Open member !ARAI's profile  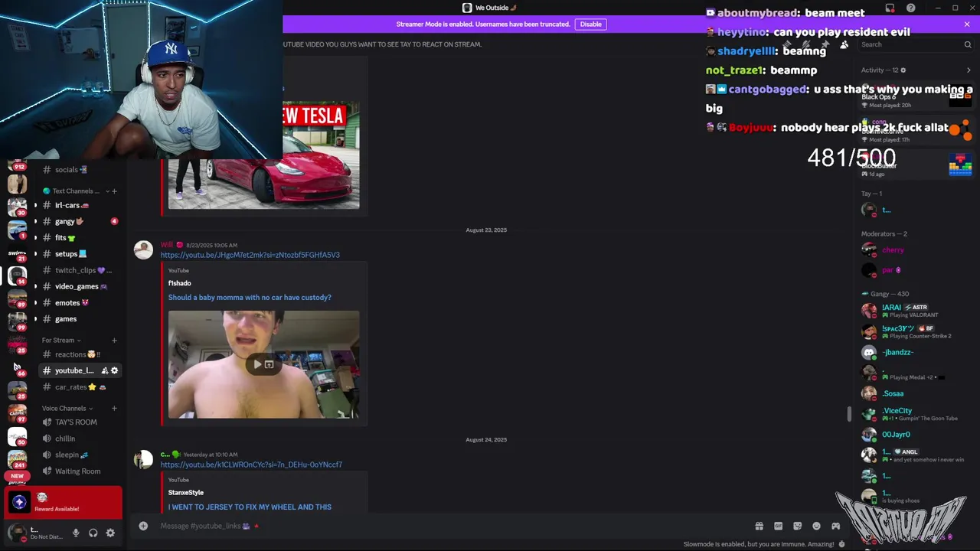point(916,311)
